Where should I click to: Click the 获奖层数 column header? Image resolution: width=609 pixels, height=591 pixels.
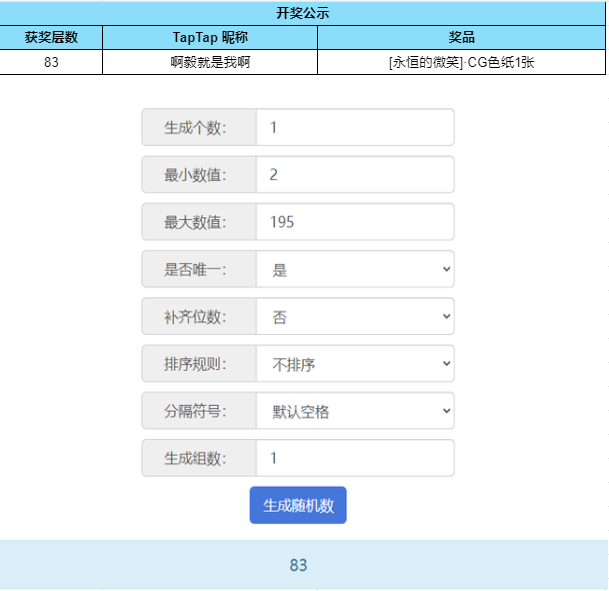pos(51,37)
